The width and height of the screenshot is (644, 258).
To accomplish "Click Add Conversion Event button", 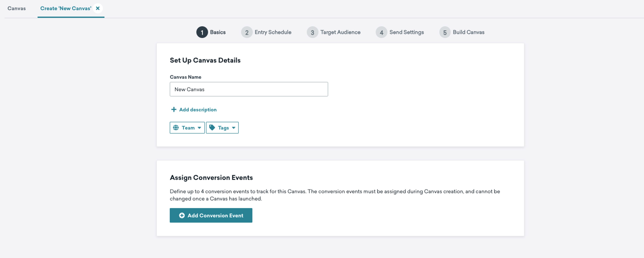I will click(x=211, y=215).
